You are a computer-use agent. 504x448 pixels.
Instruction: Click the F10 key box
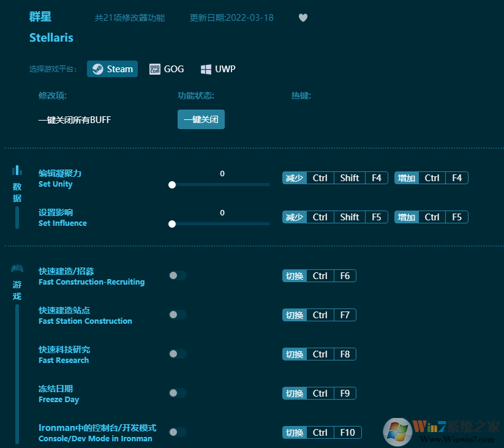pos(348,433)
